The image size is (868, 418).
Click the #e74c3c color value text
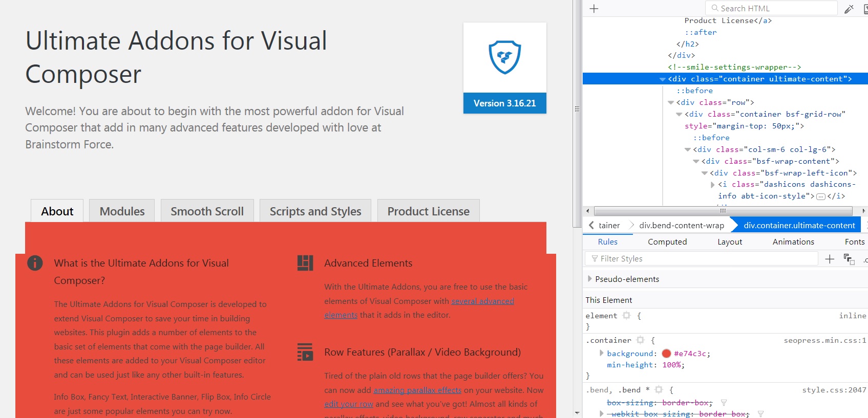(690, 353)
